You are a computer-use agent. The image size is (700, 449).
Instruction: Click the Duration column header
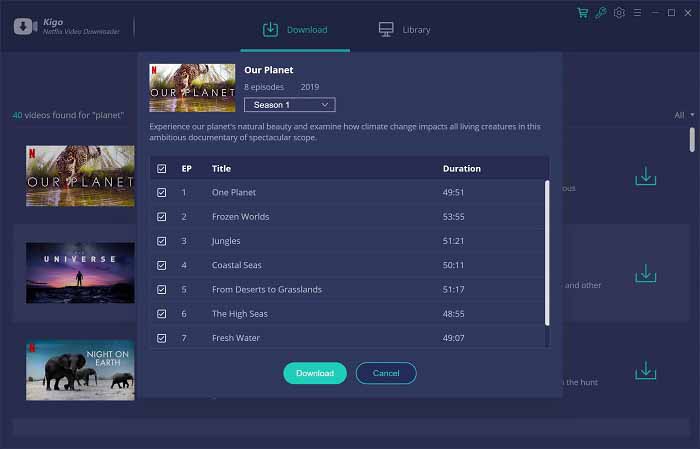pos(462,169)
